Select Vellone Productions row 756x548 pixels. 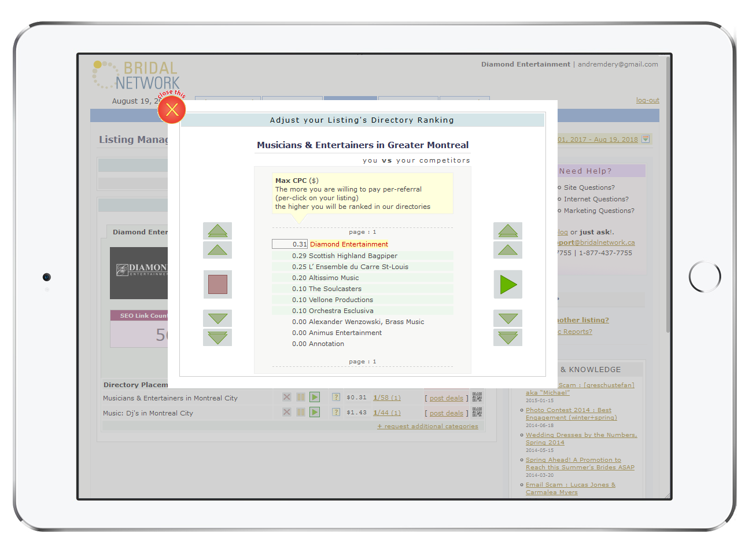coord(363,300)
